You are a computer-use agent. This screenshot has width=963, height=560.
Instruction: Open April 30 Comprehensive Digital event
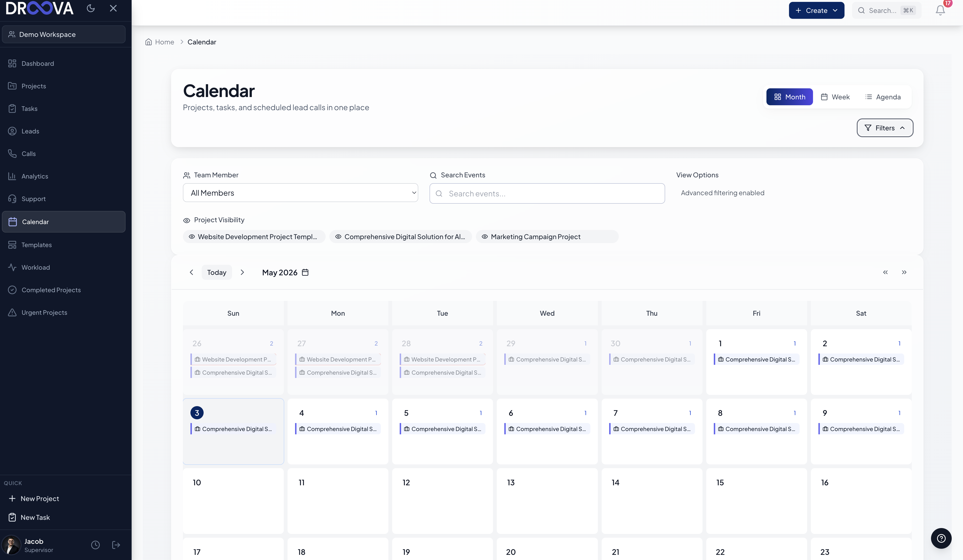click(651, 359)
